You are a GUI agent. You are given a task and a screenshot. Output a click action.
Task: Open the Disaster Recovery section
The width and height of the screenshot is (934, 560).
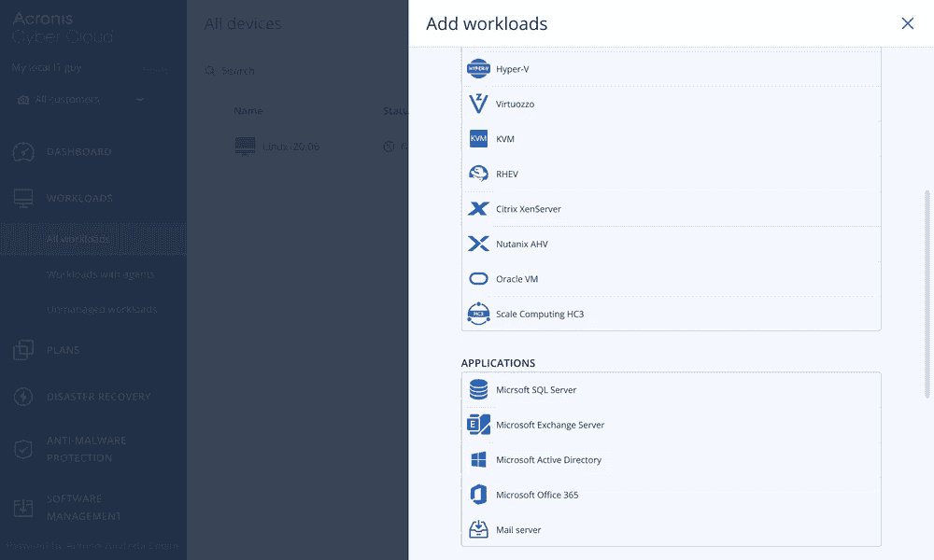(x=97, y=397)
